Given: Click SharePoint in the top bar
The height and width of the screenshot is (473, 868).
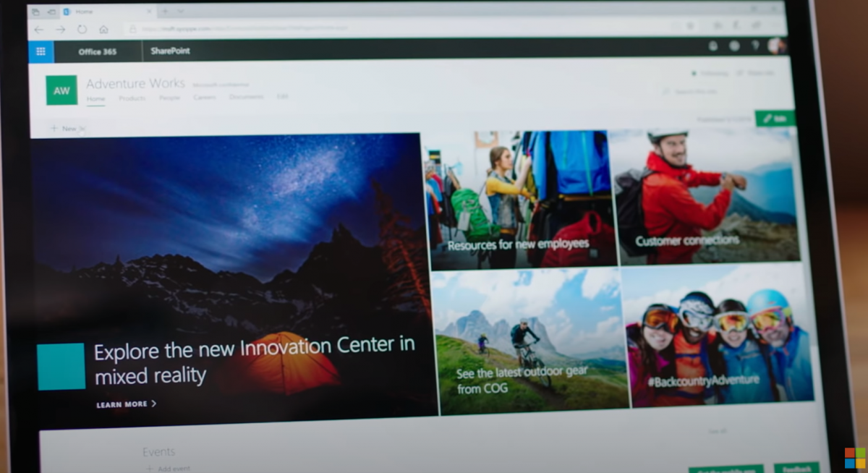Looking at the screenshot, I should point(171,51).
